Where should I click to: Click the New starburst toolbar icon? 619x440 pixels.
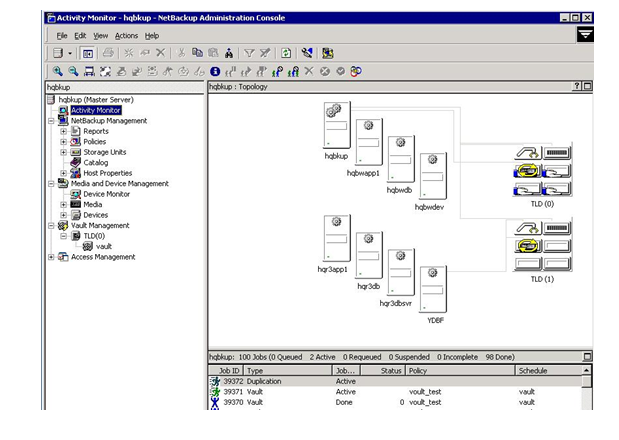click(129, 53)
